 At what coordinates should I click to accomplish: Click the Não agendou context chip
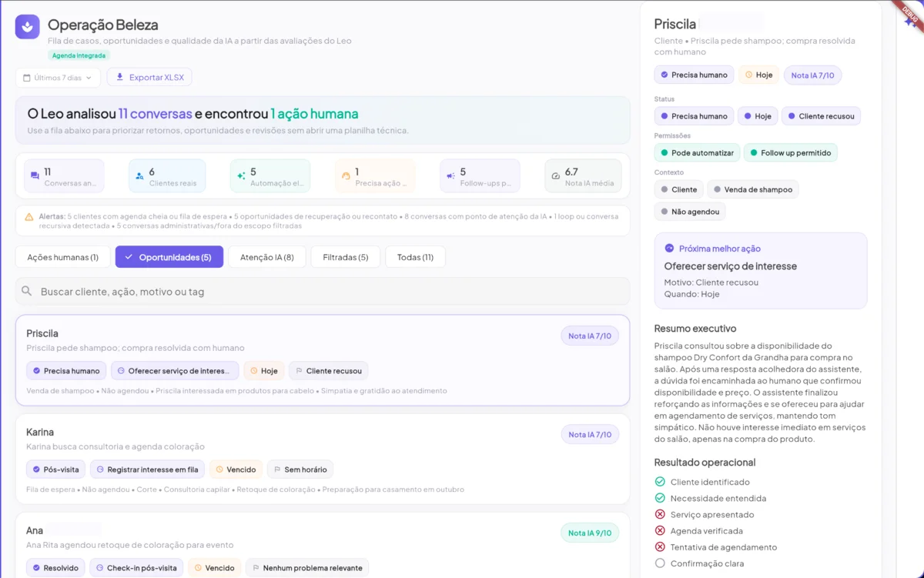coord(690,211)
